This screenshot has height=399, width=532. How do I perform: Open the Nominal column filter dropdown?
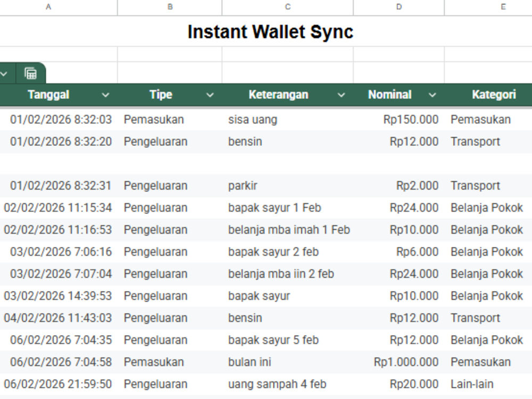pyautogui.click(x=432, y=95)
